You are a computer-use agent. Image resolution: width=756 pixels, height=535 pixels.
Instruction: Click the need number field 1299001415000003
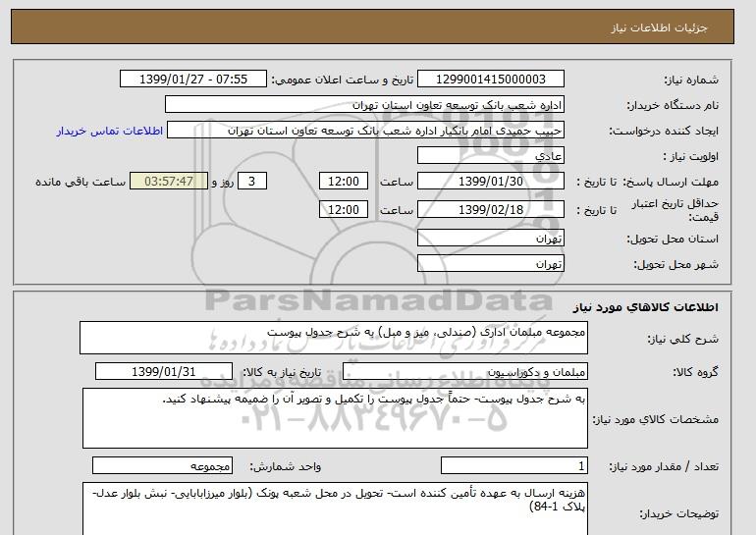(x=490, y=80)
